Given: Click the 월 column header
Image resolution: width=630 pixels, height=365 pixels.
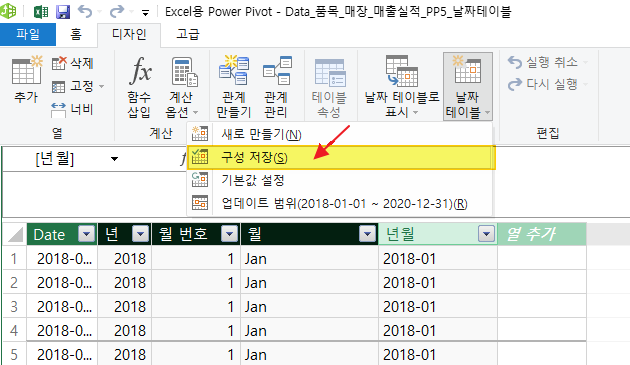Looking at the screenshot, I should click(309, 234).
